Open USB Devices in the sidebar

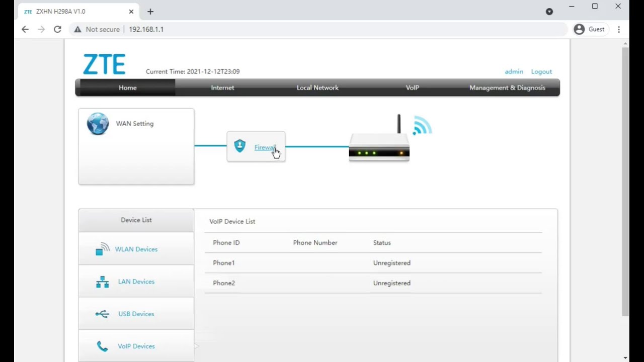click(x=136, y=314)
